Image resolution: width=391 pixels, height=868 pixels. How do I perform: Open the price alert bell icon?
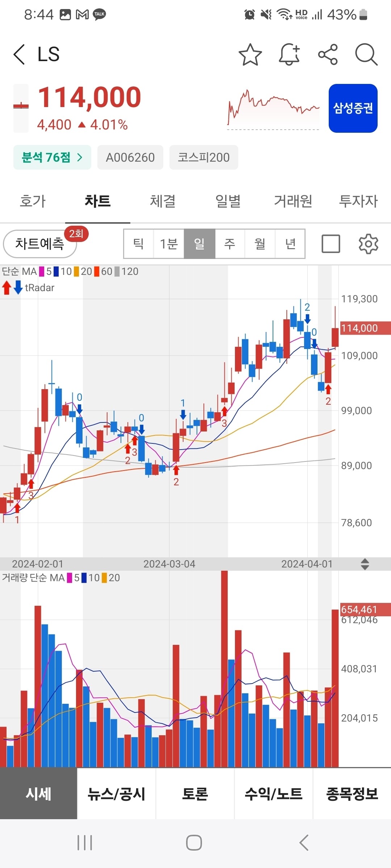point(289,55)
